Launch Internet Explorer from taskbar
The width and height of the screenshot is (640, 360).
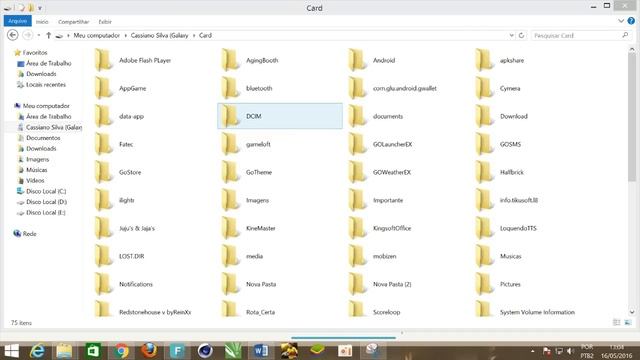point(37,351)
